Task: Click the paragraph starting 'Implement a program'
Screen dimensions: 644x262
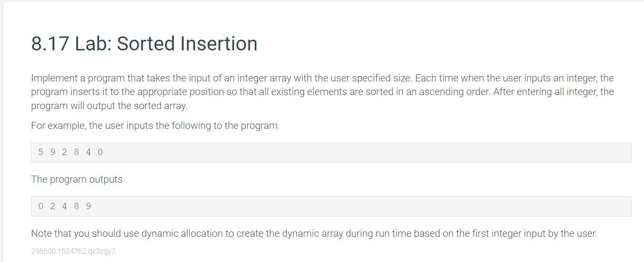Action: (x=322, y=92)
